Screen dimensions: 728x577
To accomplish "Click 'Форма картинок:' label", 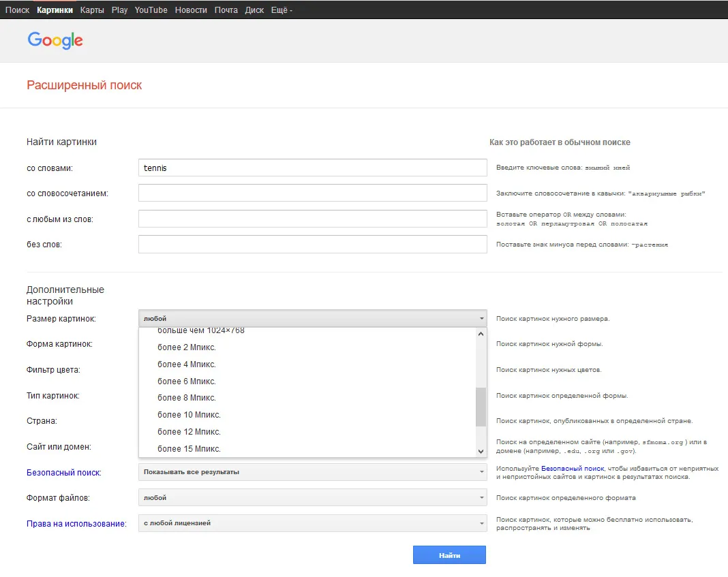I will coord(59,344).
